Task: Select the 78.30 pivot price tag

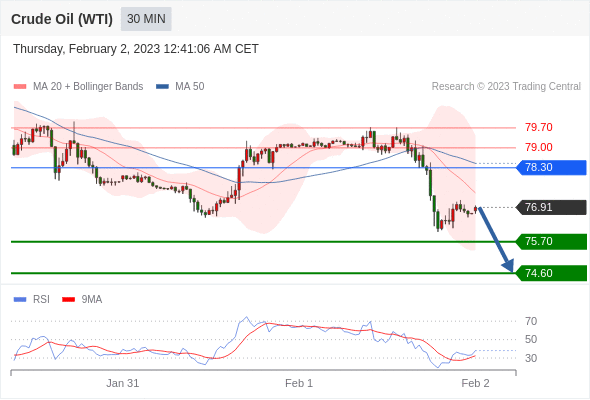Action: point(550,167)
